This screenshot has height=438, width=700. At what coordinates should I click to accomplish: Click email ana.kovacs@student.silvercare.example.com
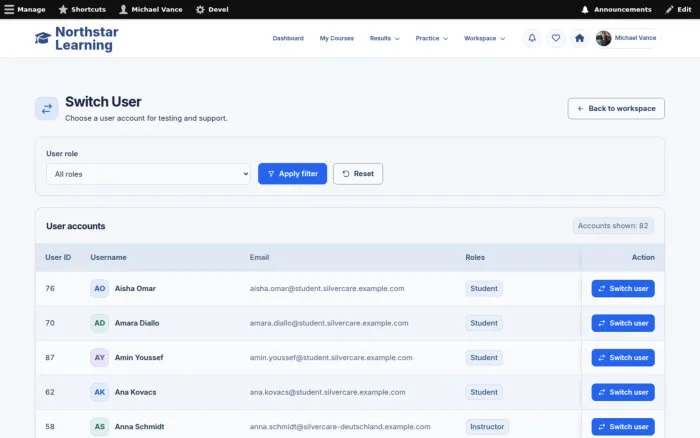tap(328, 392)
